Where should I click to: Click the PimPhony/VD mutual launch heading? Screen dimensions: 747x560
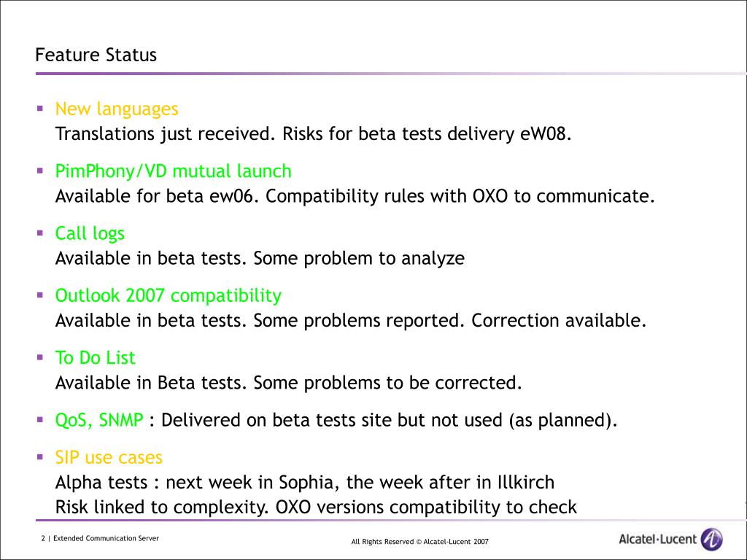[174, 171]
